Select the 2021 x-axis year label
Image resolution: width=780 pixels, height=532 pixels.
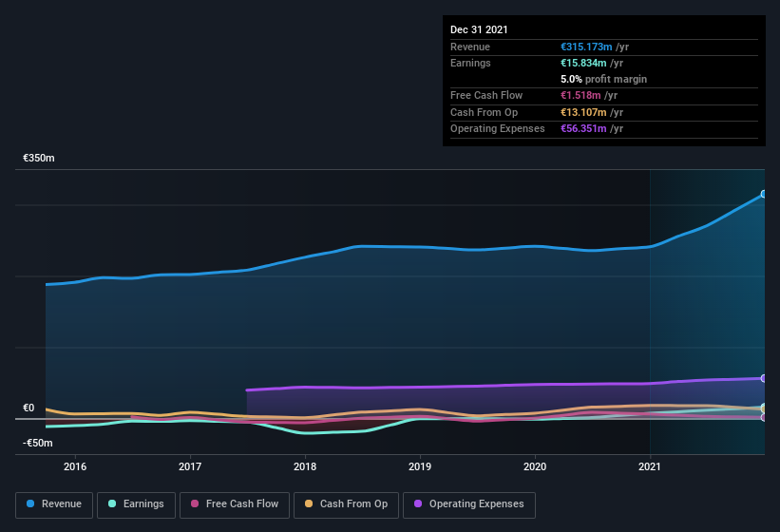pos(650,466)
